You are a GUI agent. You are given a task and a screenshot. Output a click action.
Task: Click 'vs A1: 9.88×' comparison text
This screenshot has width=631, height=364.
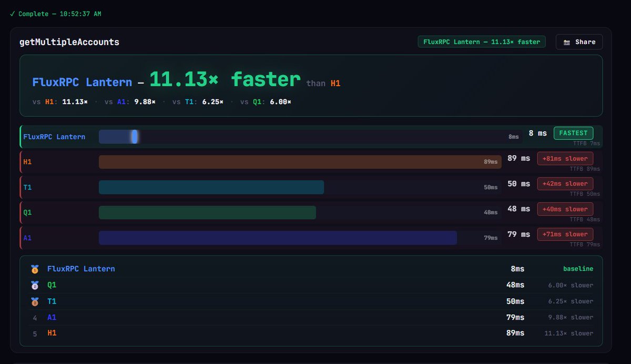tap(130, 101)
